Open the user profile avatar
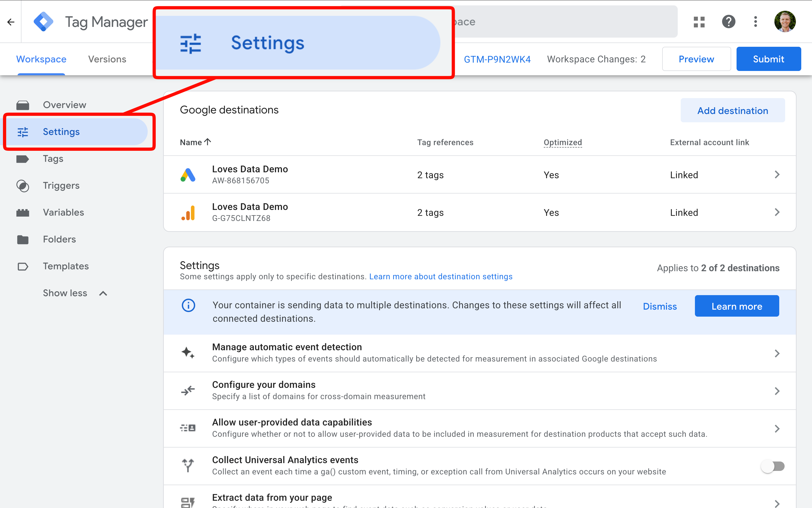 pos(785,22)
